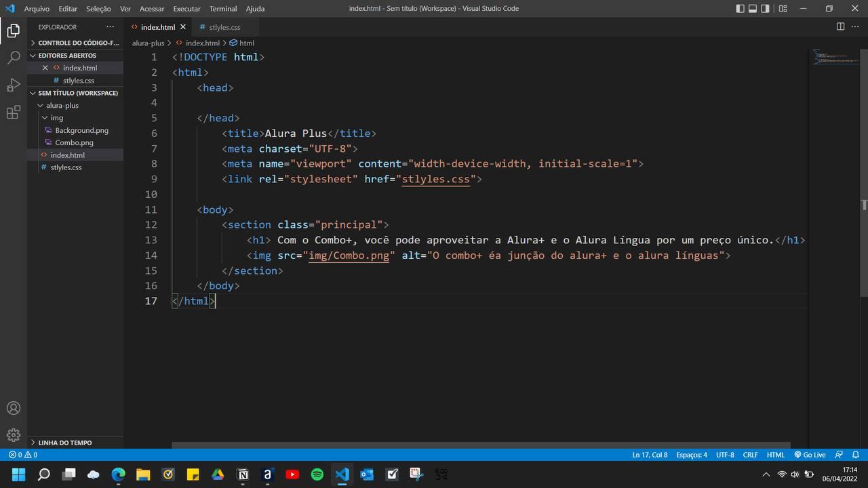Toggle panel layout icon in title bar
This screenshot has height=488, width=868.
pos(753,9)
